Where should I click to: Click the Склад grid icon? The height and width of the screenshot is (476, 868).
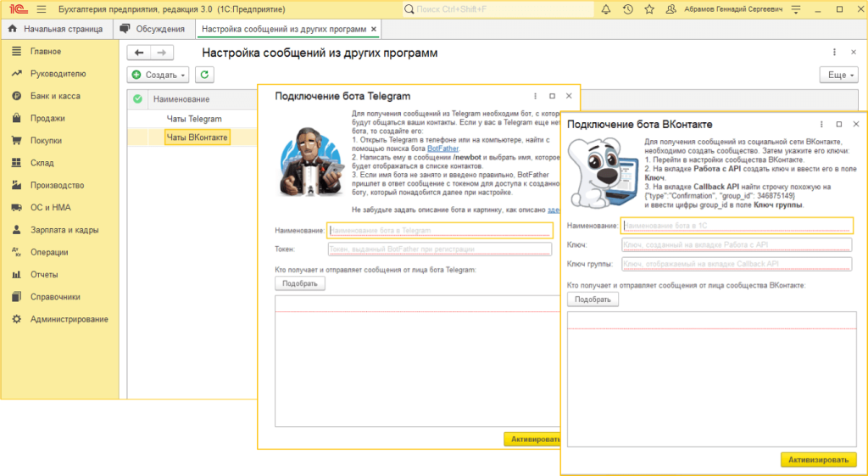[x=17, y=163]
